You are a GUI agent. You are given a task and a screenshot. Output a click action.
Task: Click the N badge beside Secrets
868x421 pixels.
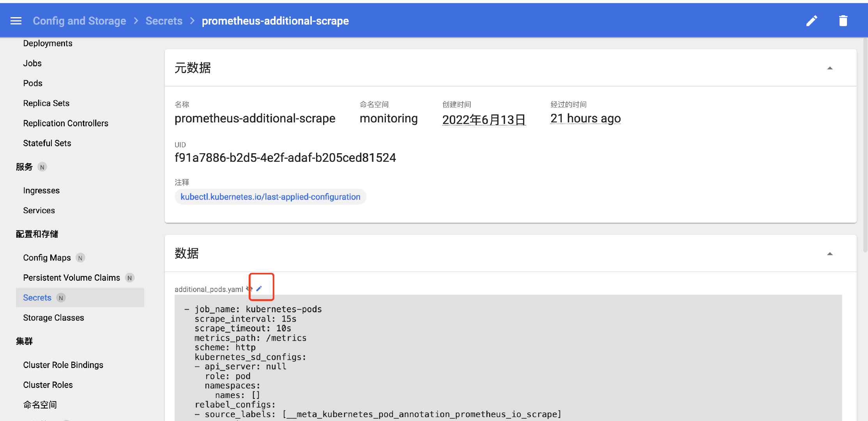click(x=61, y=298)
